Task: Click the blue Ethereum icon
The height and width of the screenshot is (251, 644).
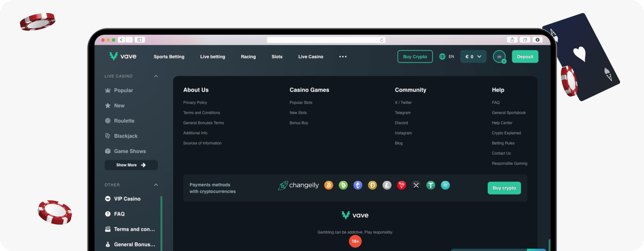Action: pyautogui.click(x=358, y=185)
